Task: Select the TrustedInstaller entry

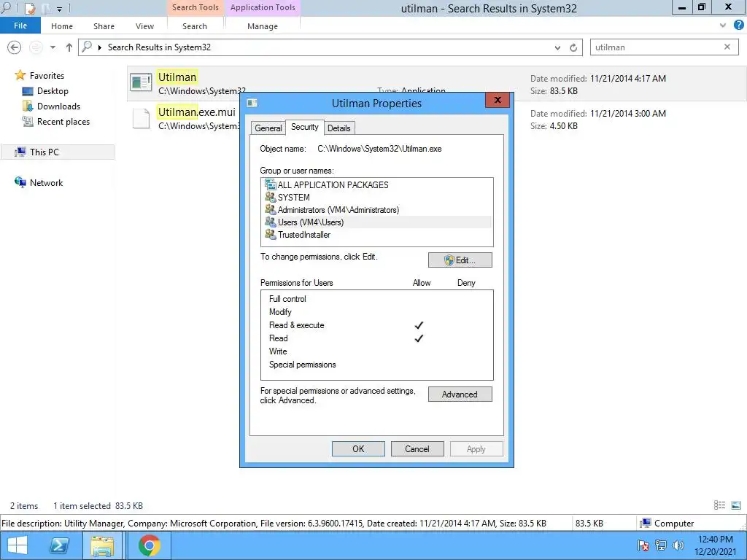Action: pos(377,234)
